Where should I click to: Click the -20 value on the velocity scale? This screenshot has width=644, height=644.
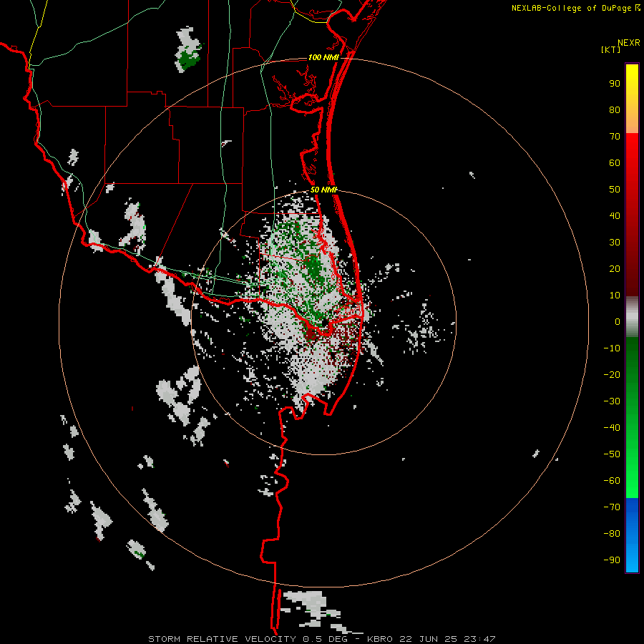(612, 375)
